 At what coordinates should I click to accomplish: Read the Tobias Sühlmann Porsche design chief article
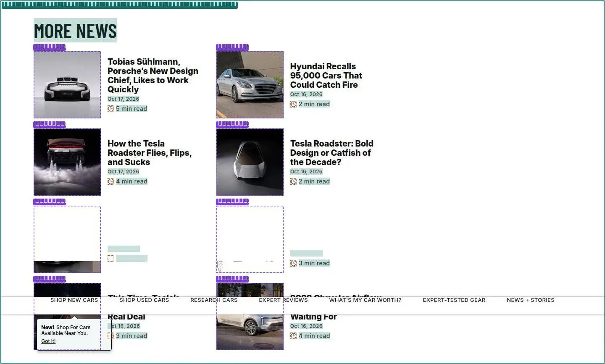click(x=153, y=76)
